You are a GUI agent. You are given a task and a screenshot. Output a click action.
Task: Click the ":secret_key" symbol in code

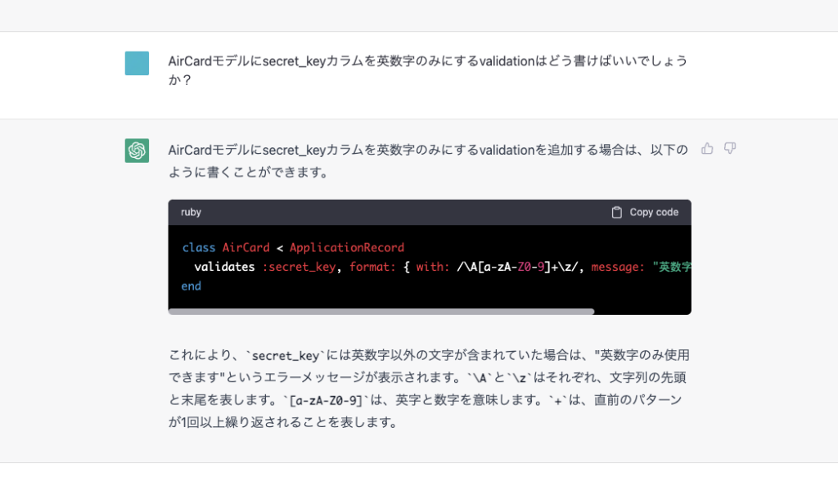(299, 267)
